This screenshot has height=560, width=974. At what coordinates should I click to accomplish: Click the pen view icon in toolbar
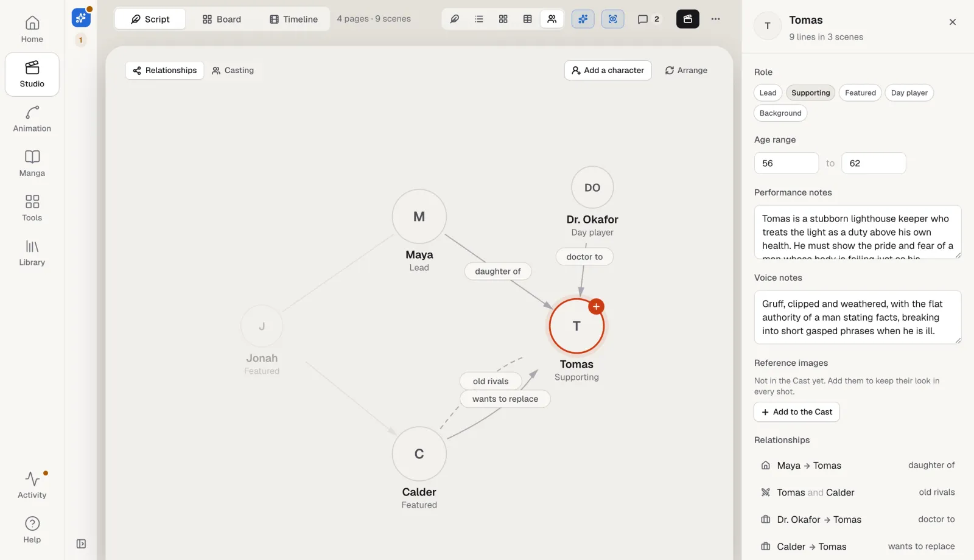pyautogui.click(x=455, y=19)
